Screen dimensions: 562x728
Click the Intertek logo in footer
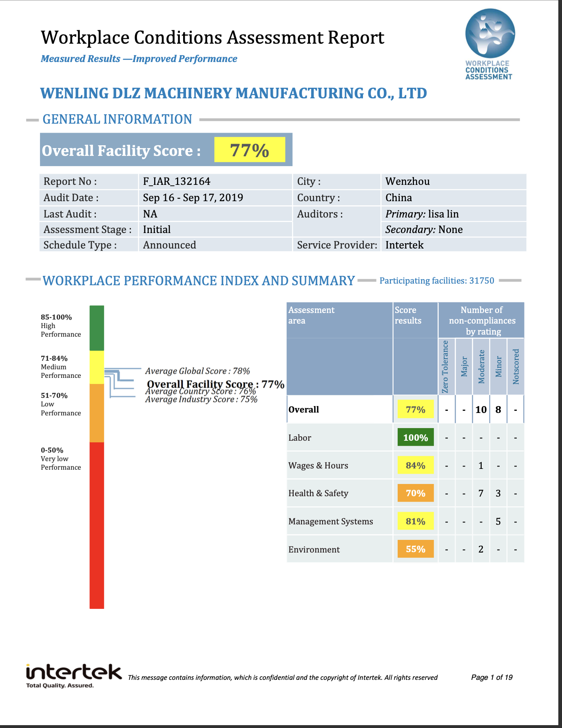[74, 676]
